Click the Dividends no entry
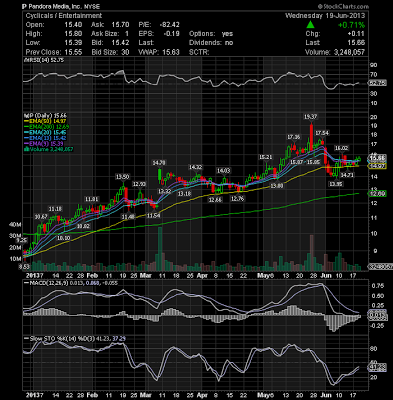 (211, 43)
